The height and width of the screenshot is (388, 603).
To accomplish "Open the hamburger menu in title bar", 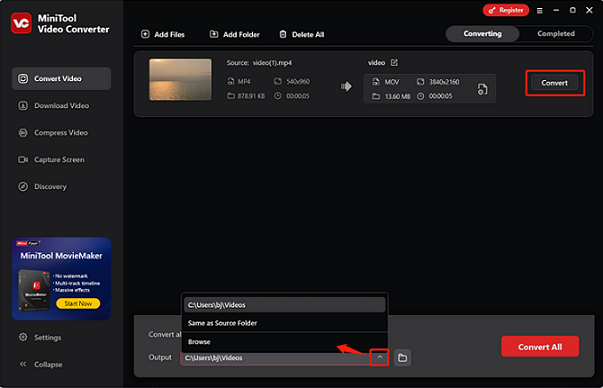I will pos(540,11).
